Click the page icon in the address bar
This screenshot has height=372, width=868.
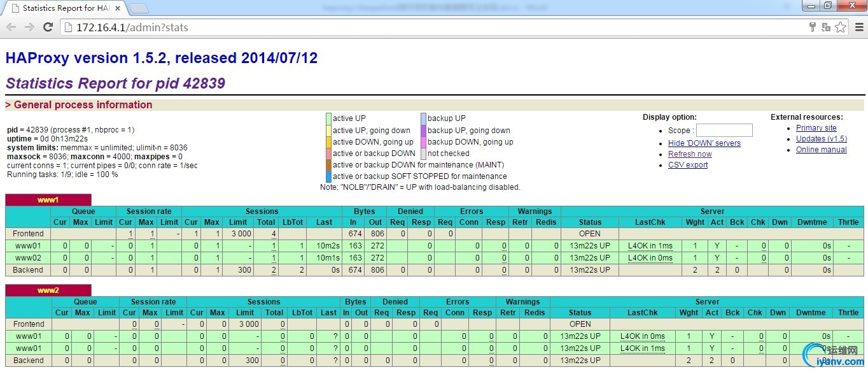click(x=68, y=27)
